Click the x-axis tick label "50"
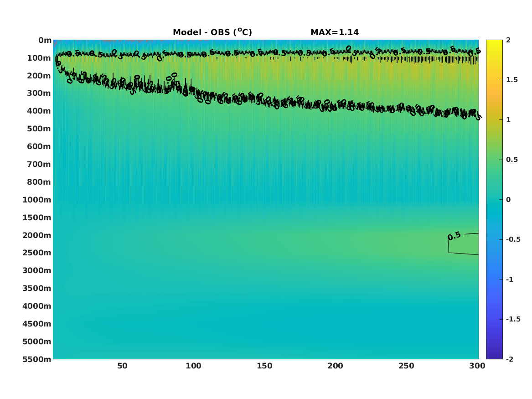The height and width of the screenshot is (399, 532). click(x=122, y=366)
